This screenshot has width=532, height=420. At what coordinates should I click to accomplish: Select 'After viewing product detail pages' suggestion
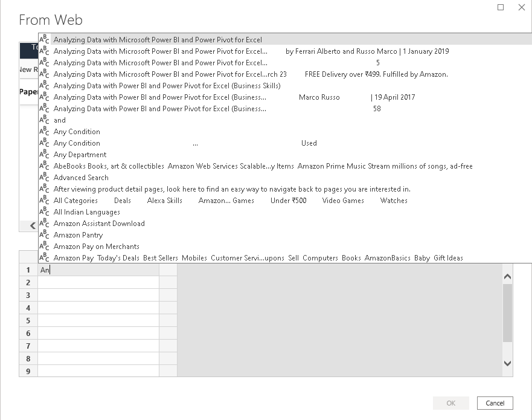tap(285, 189)
